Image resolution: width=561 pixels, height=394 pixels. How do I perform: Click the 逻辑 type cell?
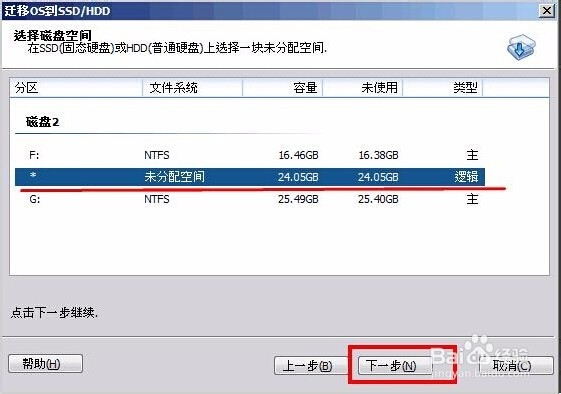point(466,177)
